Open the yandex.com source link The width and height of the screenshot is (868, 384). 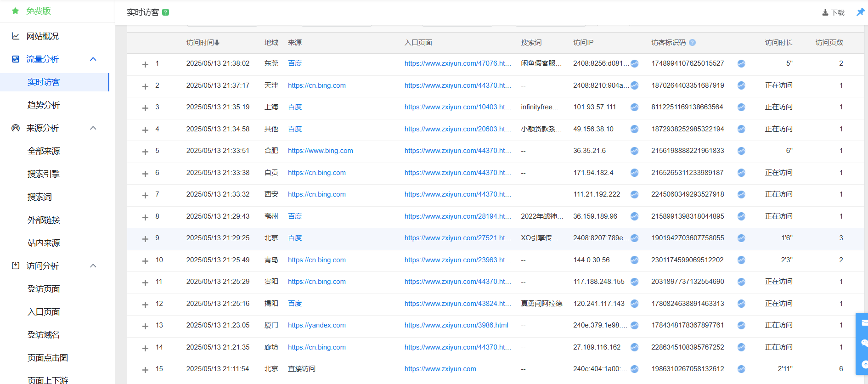pos(316,325)
